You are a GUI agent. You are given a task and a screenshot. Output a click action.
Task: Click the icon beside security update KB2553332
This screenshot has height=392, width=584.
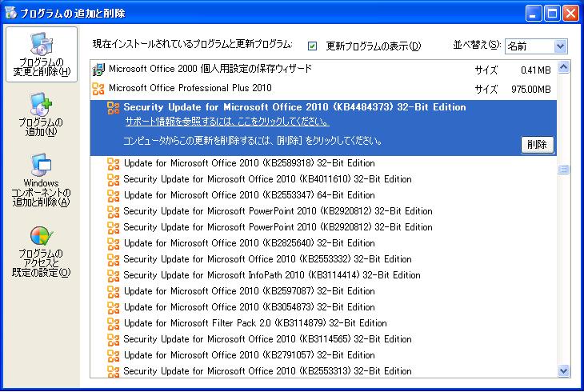point(114,260)
